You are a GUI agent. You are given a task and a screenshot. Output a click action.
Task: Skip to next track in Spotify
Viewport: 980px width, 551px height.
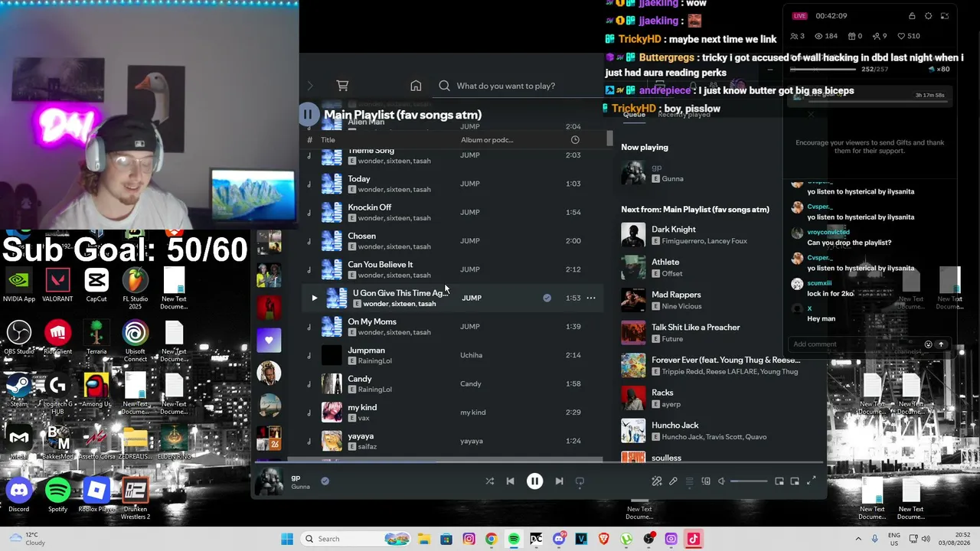[x=559, y=481]
